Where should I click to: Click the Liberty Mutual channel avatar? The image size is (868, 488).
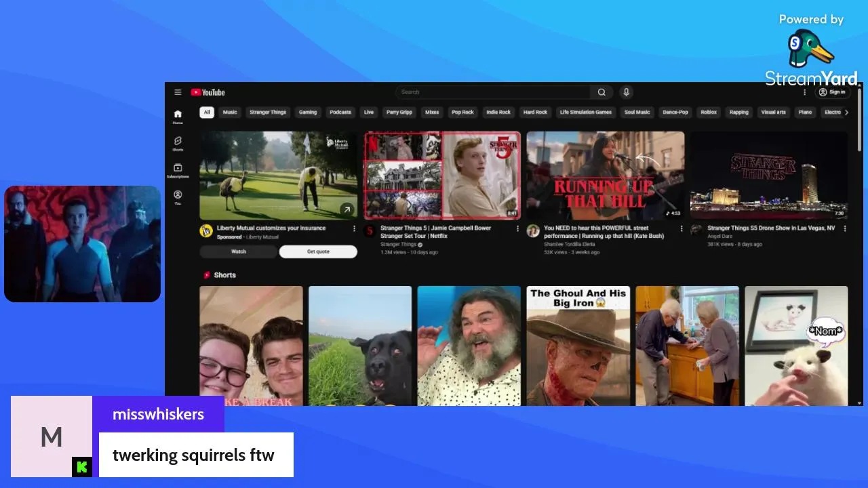pyautogui.click(x=206, y=231)
